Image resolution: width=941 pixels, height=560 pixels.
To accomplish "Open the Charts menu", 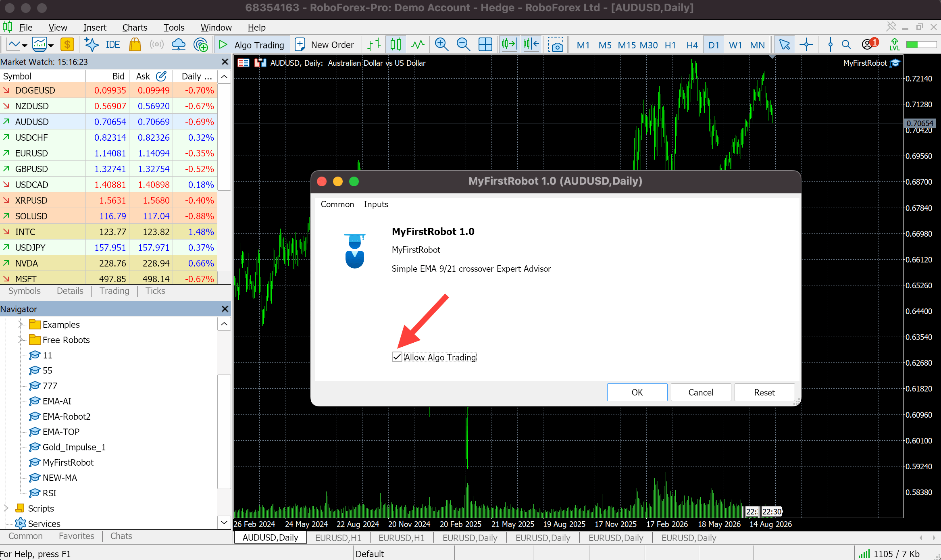I will (135, 27).
